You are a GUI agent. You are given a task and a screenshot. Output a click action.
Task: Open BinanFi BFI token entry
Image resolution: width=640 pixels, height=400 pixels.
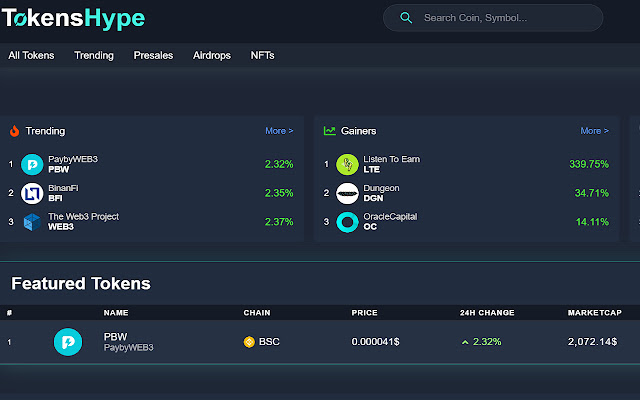coord(63,193)
